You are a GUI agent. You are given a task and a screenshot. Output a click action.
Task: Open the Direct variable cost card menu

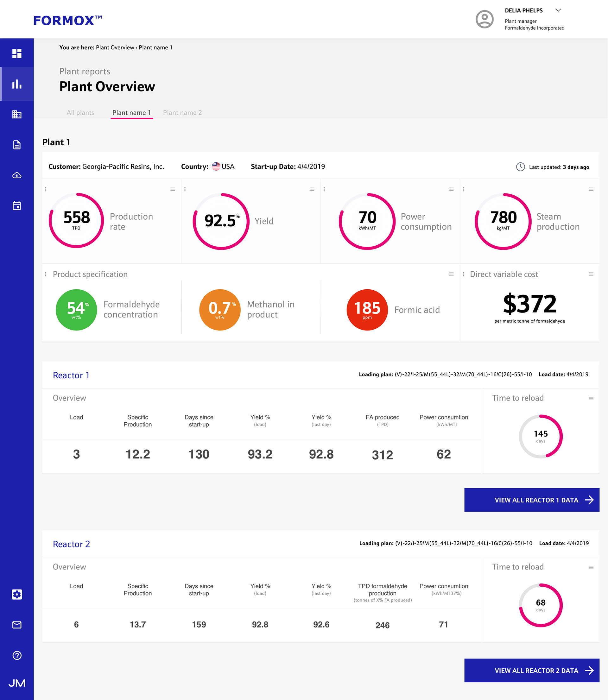point(591,274)
